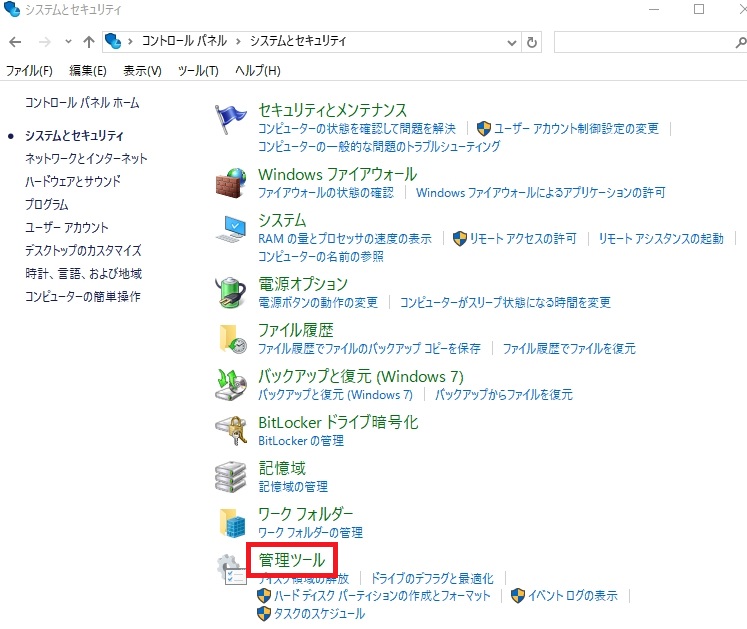Expand the chevron after コントロール パネル in the path
The height and width of the screenshot is (629, 747).
(x=238, y=42)
